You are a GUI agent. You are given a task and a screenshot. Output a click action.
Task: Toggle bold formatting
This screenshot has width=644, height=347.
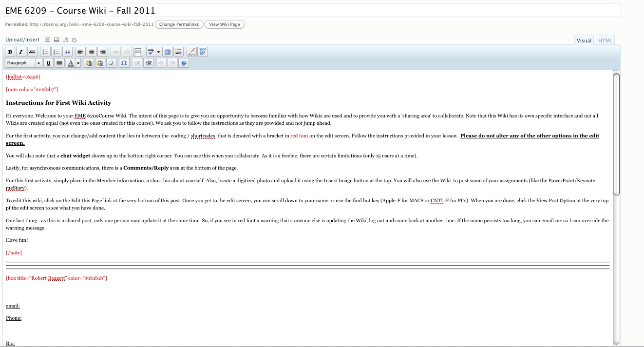pos(10,52)
